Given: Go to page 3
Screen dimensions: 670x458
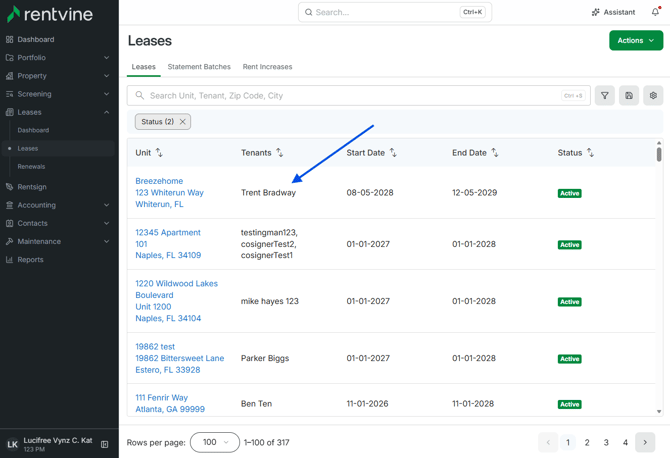Looking at the screenshot, I should click(x=606, y=442).
